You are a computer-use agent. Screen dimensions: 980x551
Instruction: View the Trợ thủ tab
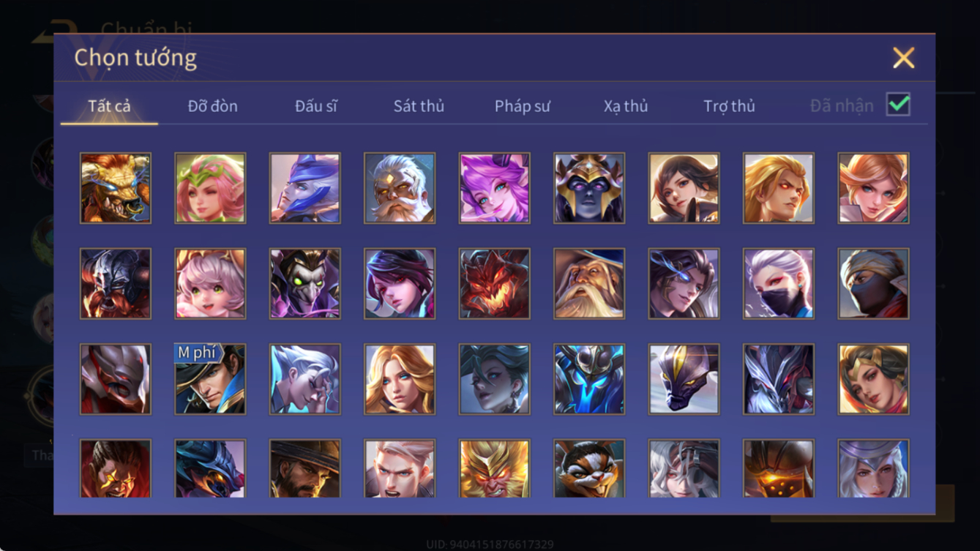coord(729,106)
